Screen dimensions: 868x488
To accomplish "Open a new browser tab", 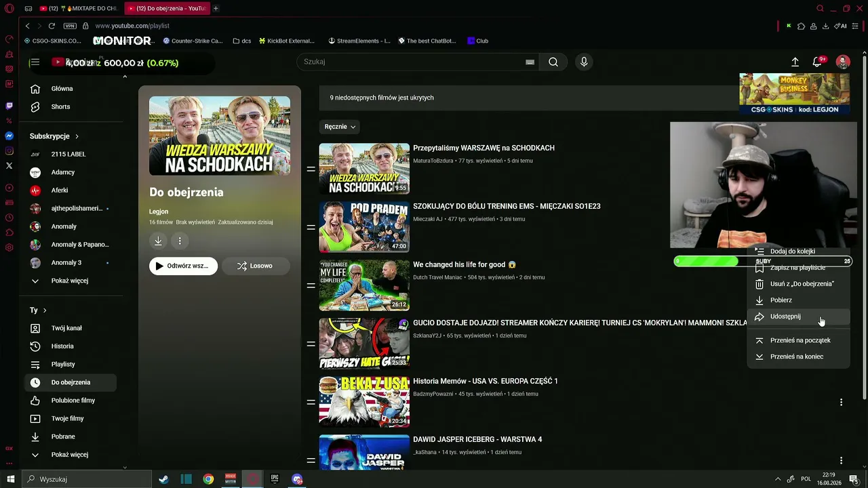I will pyautogui.click(x=216, y=8).
